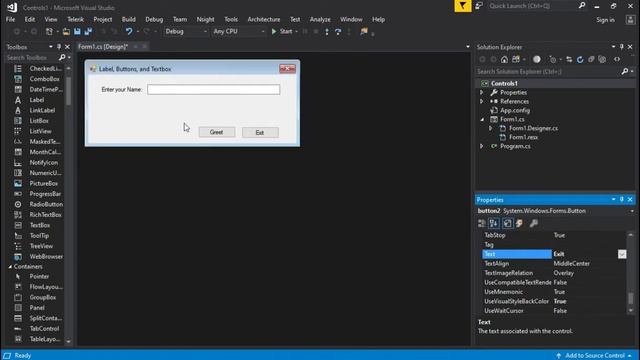Select the UseMnemonic property row
The width and height of the screenshot is (640, 360).
tap(554, 292)
